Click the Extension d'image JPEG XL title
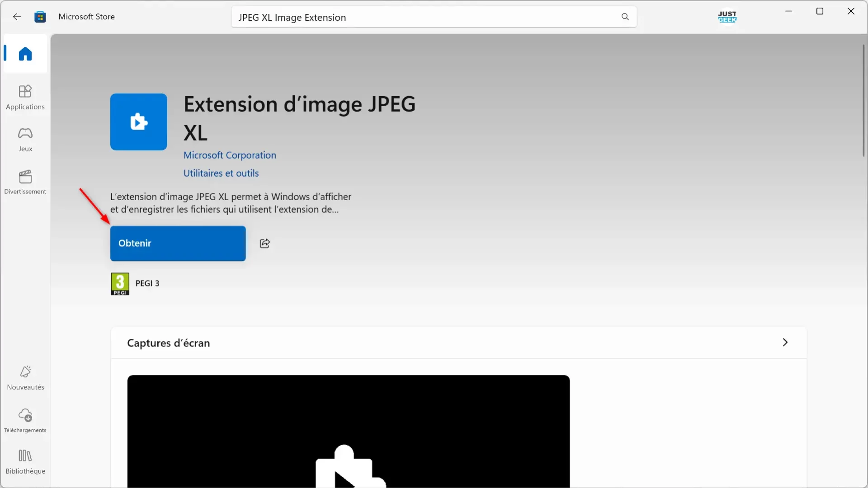 [x=299, y=118]
